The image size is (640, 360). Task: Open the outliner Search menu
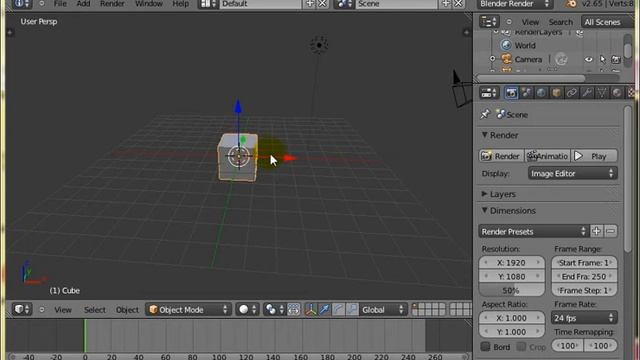[560, 22]
